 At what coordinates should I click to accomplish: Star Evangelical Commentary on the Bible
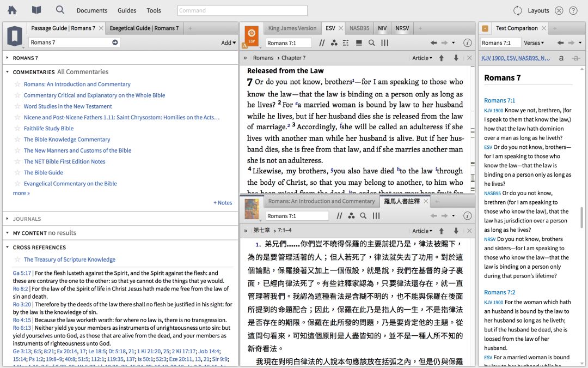coord(17,183)
